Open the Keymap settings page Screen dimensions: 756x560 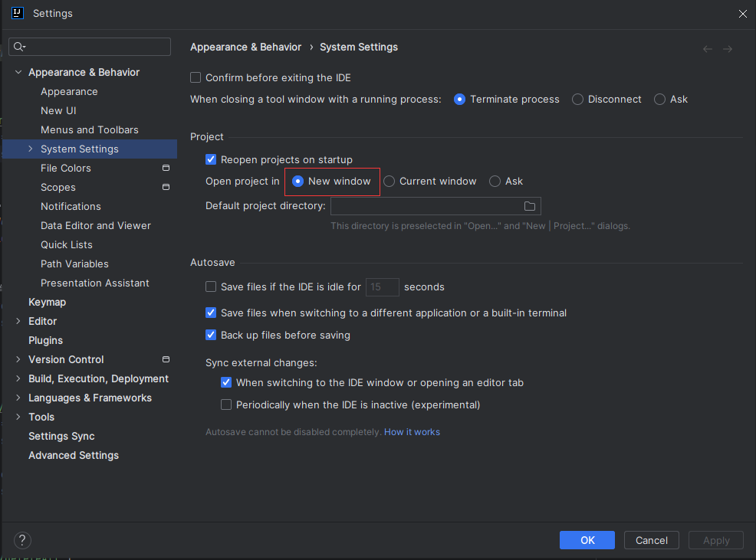(x=47, y=302)
